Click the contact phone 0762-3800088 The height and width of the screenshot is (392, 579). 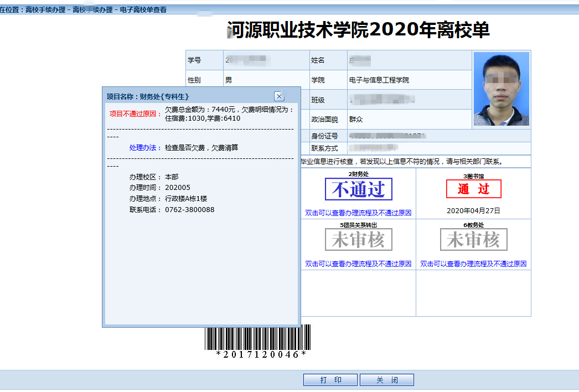click(x=189, y=210)
